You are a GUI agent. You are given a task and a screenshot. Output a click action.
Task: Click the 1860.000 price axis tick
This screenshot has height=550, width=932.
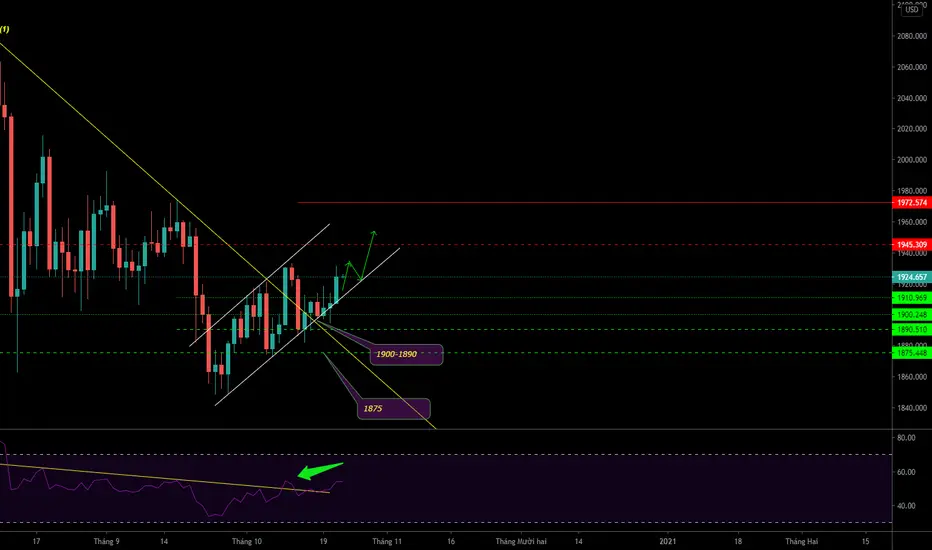912,377
